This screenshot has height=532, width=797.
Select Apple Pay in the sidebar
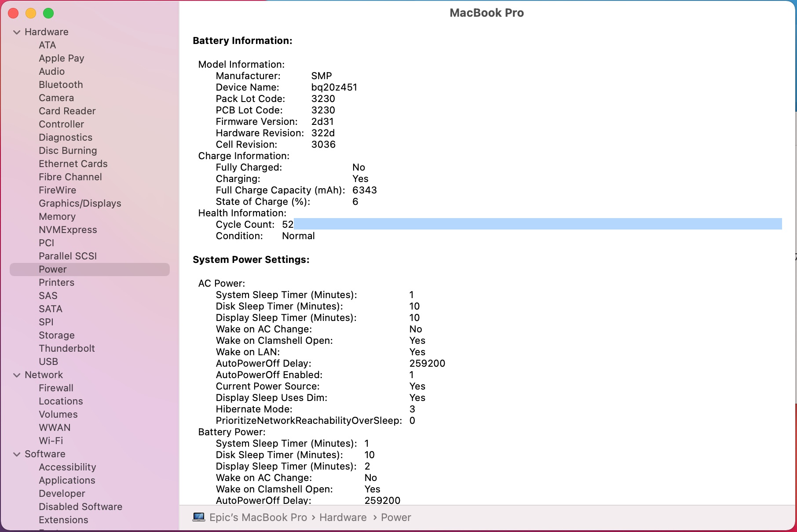coord(61,58)
